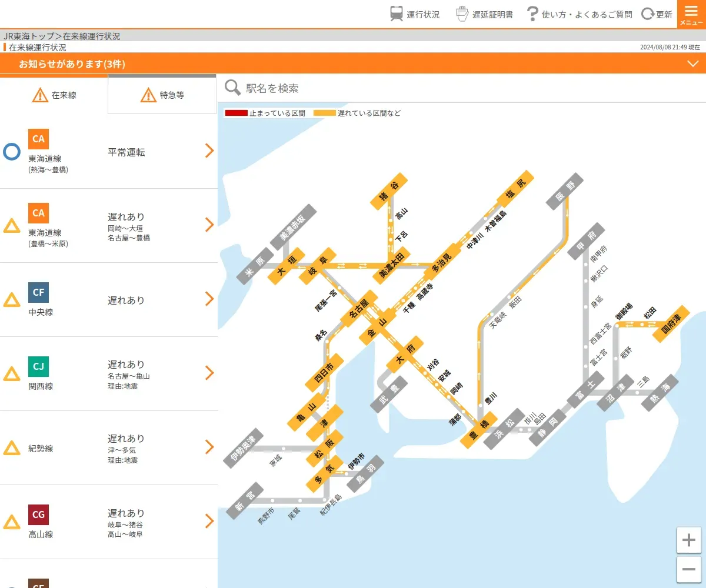Click the CA badge for 豊橋〜米原 line
706x588 pixels.
pyautogui.click(x=38, y=213)
